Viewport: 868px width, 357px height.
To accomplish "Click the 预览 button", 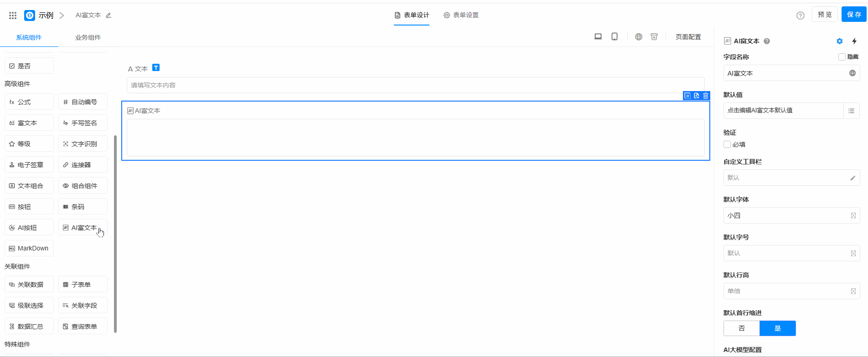I will [825, 15].
